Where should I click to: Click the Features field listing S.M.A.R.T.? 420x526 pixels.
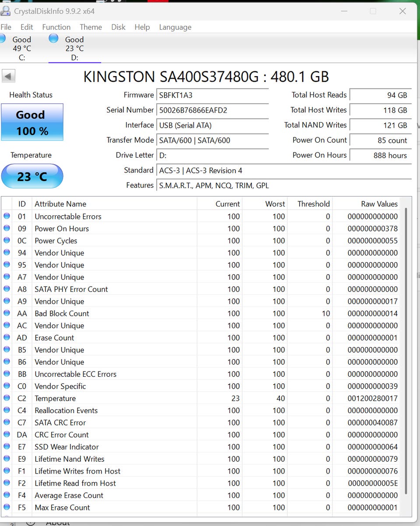pyautogui.click(x=284, y=186)
